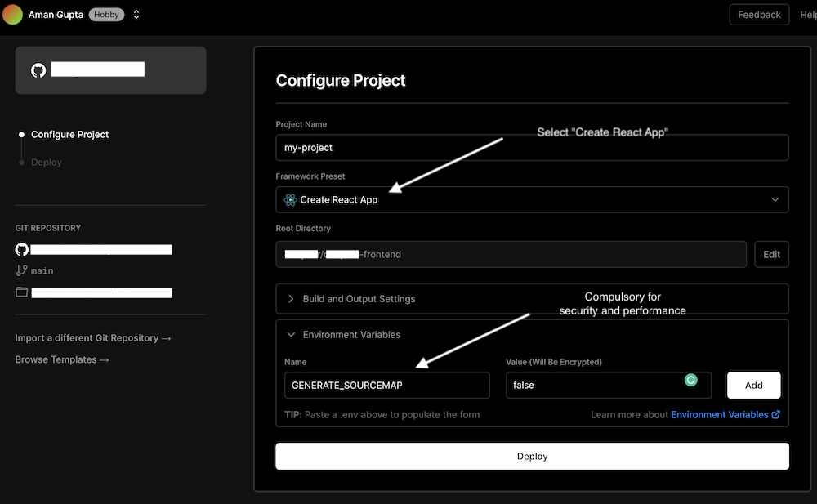Click the GitHub icon in repository card
The width and height of the screenshot is (817, 504).
tap(38, 70)
